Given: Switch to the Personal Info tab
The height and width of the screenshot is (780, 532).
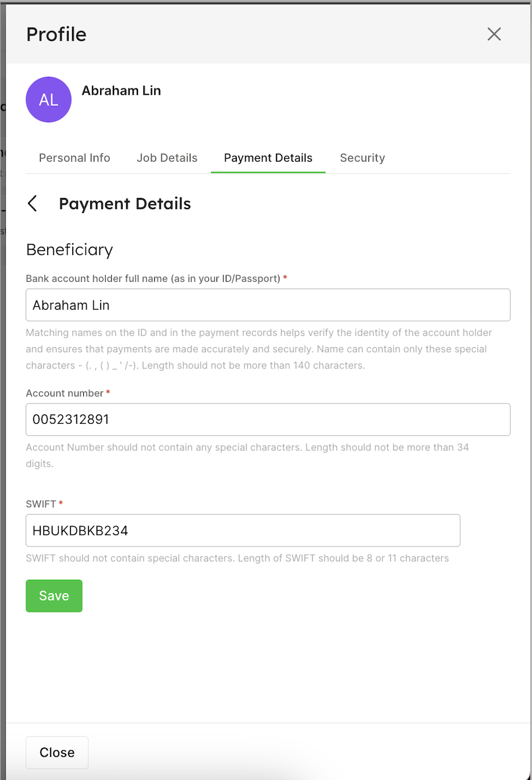Looking at the screenshot, I should click(x=75, y=158).
